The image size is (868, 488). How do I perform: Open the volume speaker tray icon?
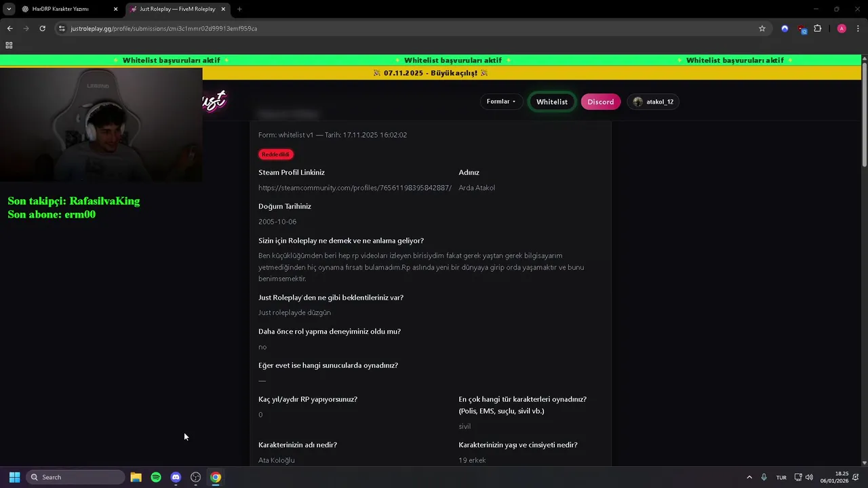(x=809, y=477)
